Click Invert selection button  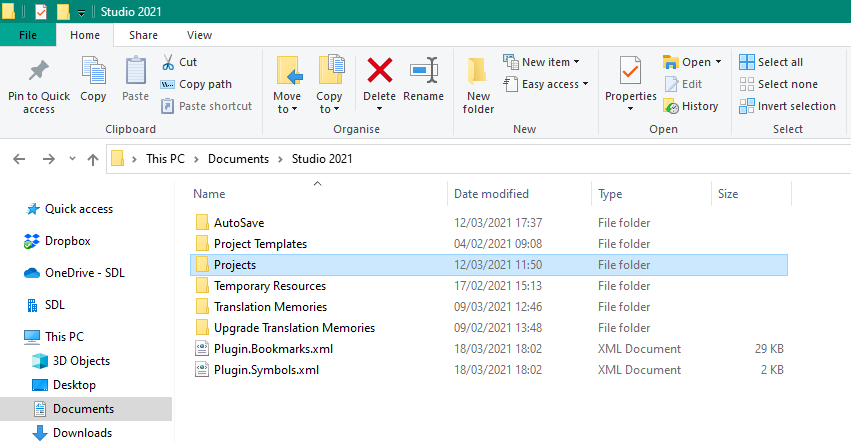(x=787, y=106)
